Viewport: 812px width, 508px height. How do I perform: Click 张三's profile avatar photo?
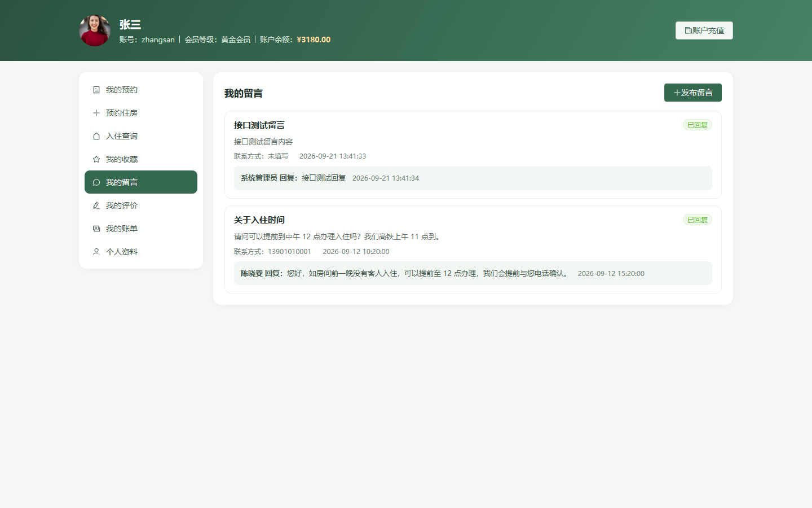coord(95,30)
